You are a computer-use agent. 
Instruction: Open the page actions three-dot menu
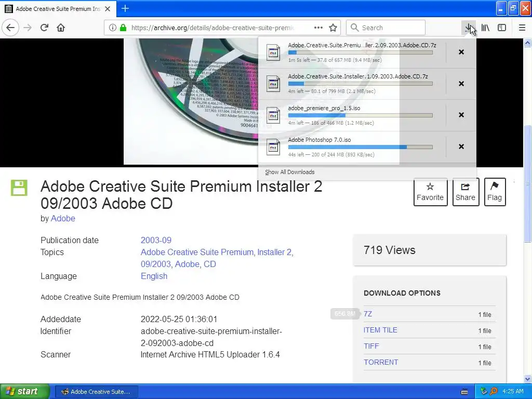coord(318,28)
